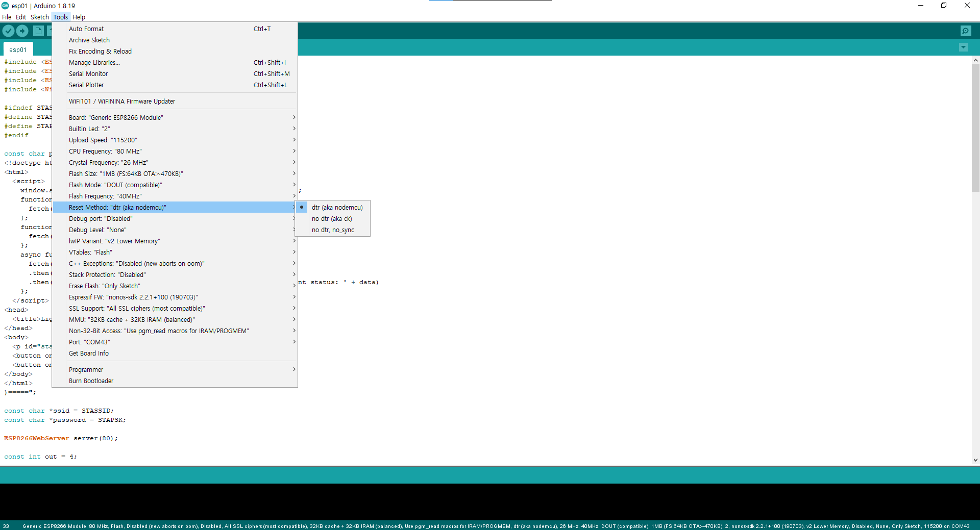980x530 pixels.
Task: Close the open Tools menu
Action: 61,17
